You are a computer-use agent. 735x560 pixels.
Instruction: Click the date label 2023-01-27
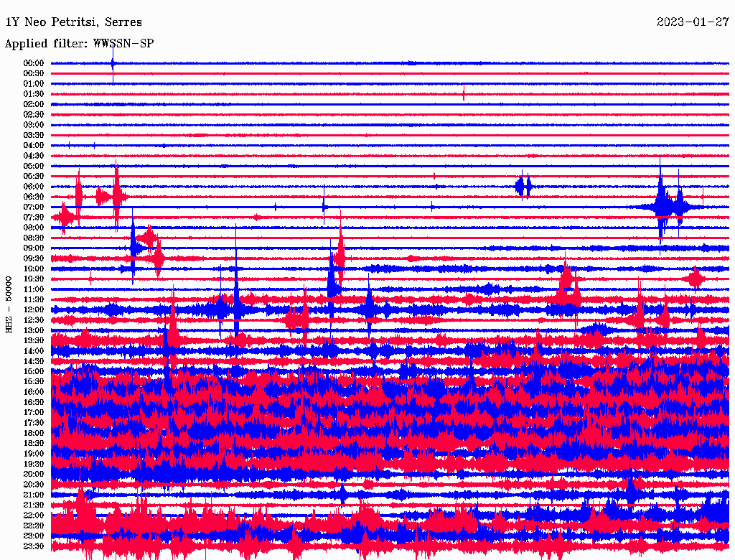coord(693,22)
